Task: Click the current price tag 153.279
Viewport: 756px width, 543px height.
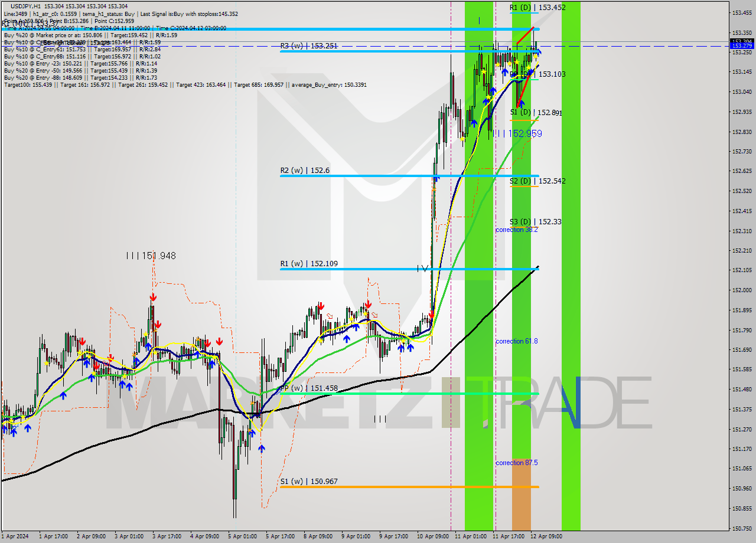Action: click(742, 45)
